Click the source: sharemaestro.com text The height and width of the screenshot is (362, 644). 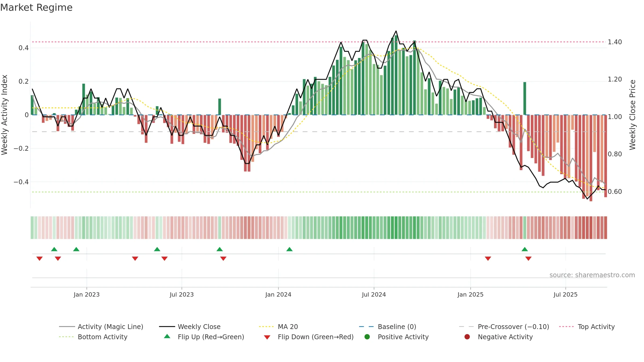click(x=592, y=275)
